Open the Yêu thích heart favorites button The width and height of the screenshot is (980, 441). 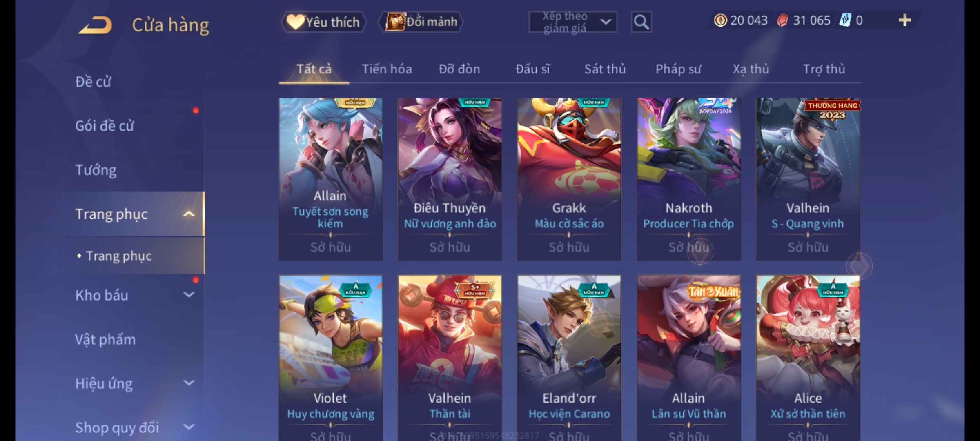click(x=323, y=22)
